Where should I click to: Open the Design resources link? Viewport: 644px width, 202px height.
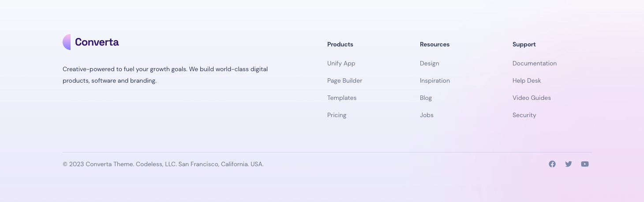429,63
